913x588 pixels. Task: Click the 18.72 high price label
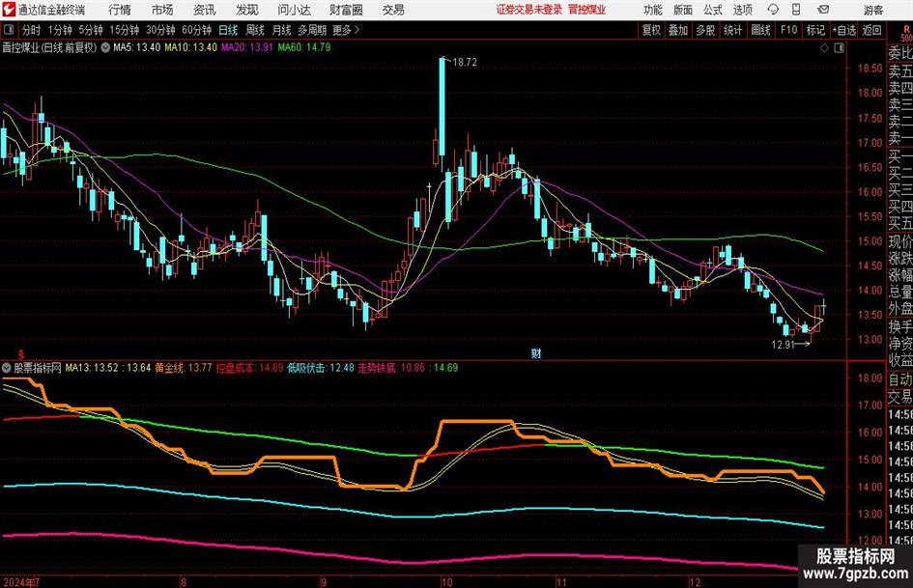pos(464,63)
